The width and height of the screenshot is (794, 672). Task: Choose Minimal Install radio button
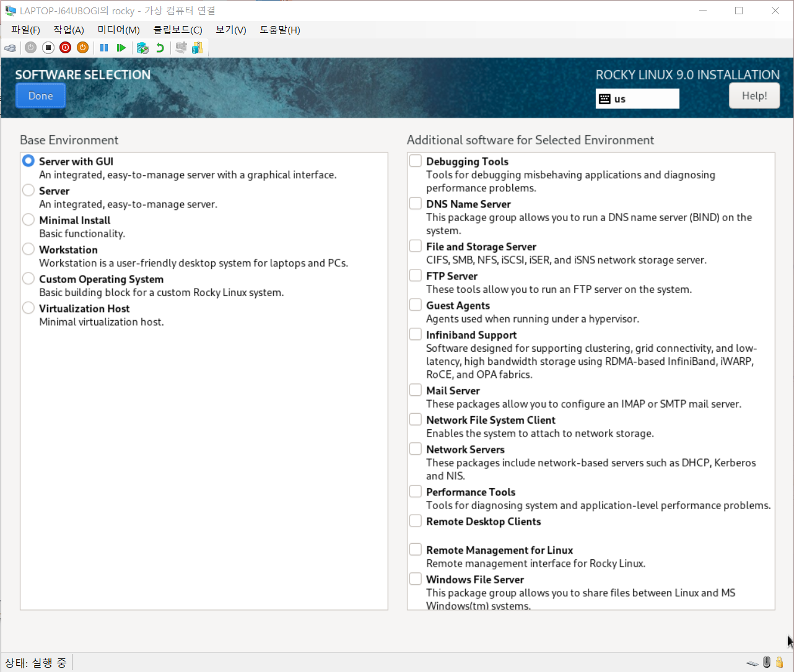click(28, 220)
